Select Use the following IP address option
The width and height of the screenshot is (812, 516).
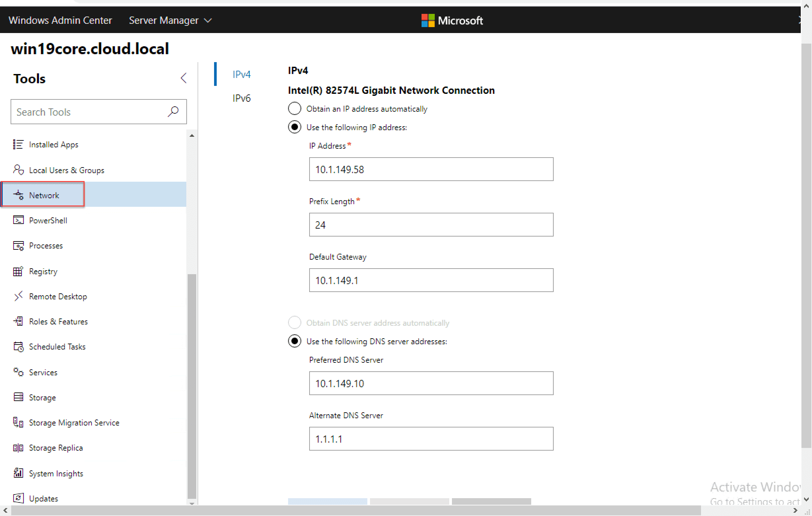pyautogui.click(x=294, y=127)
